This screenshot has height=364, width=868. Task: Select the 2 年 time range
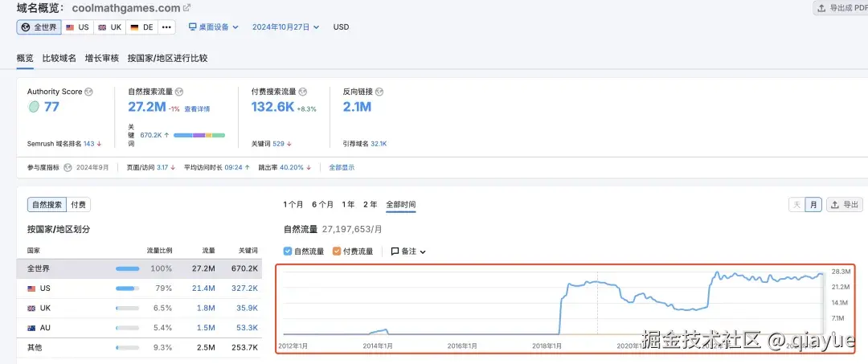371,205
